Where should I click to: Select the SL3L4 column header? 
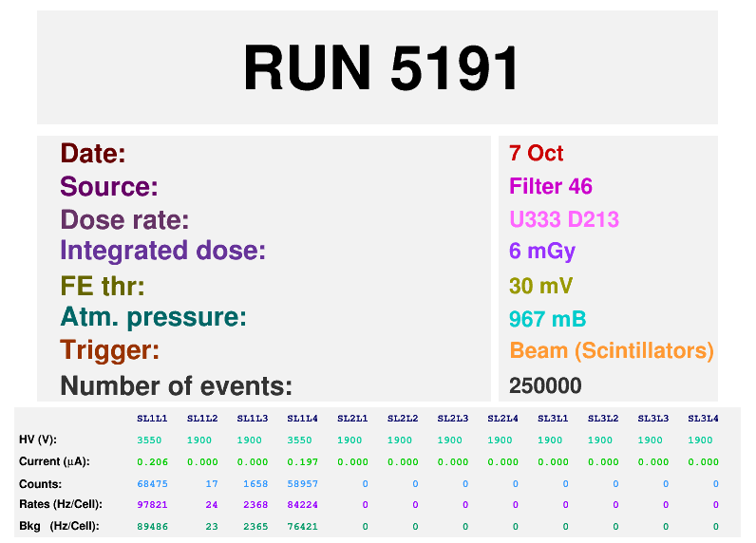point(703,418)
